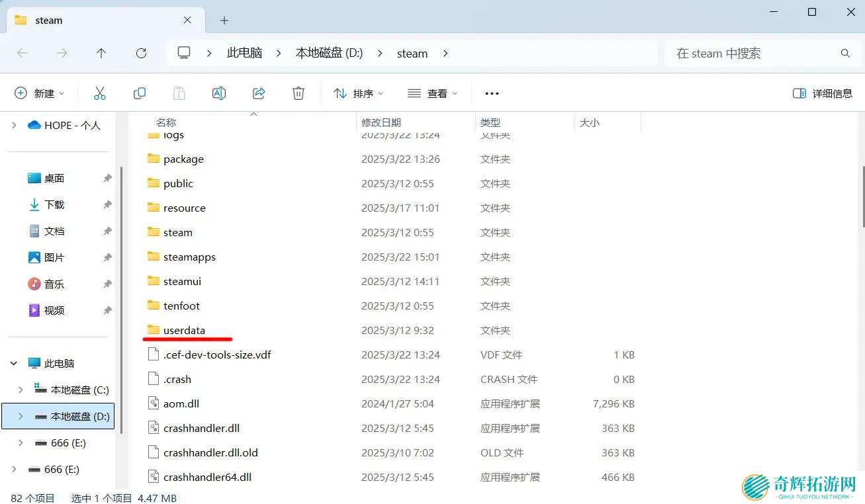Image resolution: width=865 pixels, height=504 pixels.
Task: Toggle the 详细信息 details pane
Action: click(x=823, y=93)
